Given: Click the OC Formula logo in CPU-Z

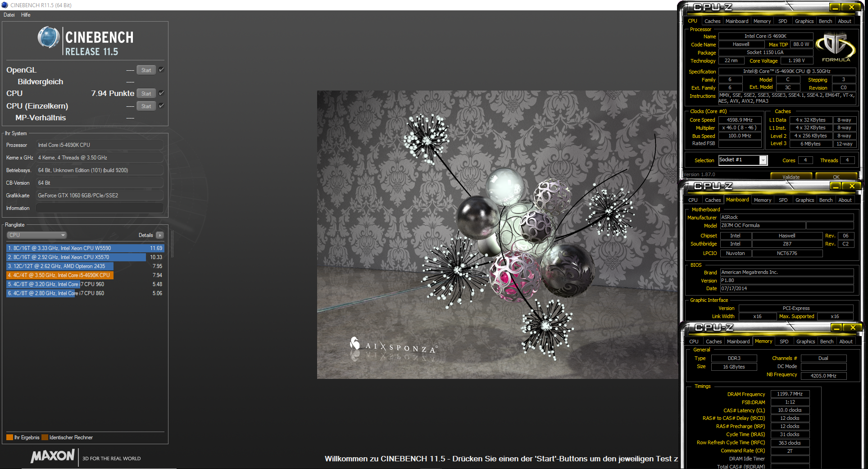Looking at the screenshot, I should [x=836, y=47].
